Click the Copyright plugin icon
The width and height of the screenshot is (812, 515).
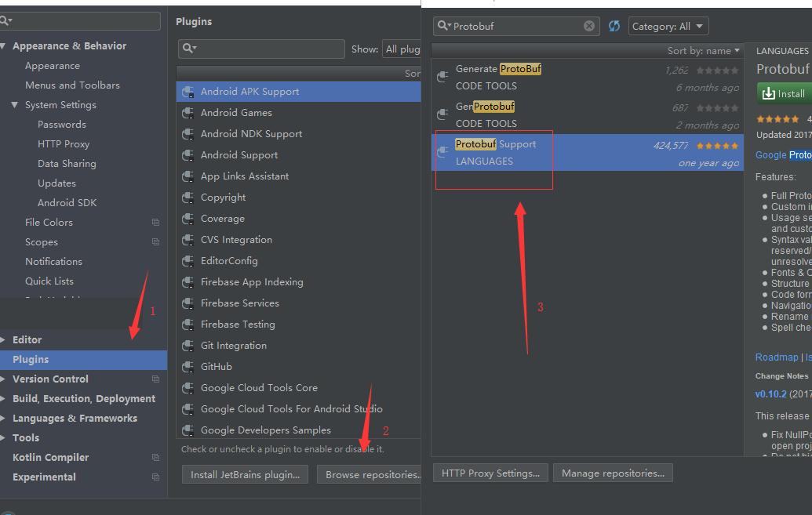click(x=188, y=198)
